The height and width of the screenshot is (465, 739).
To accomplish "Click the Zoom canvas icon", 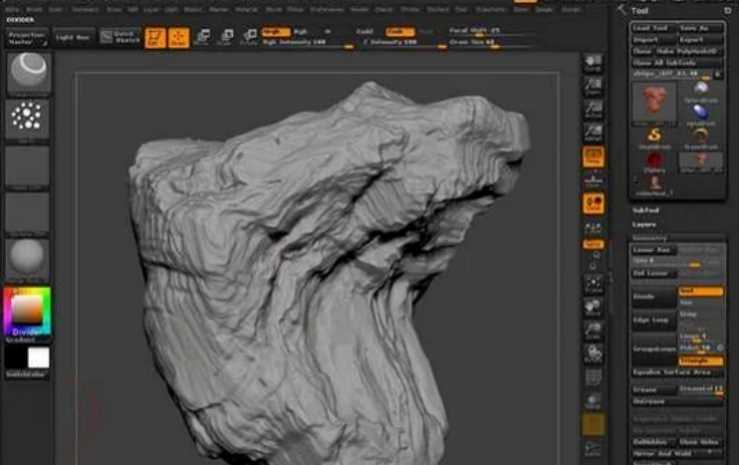I will pyautogui.click(x=593, y=86).
